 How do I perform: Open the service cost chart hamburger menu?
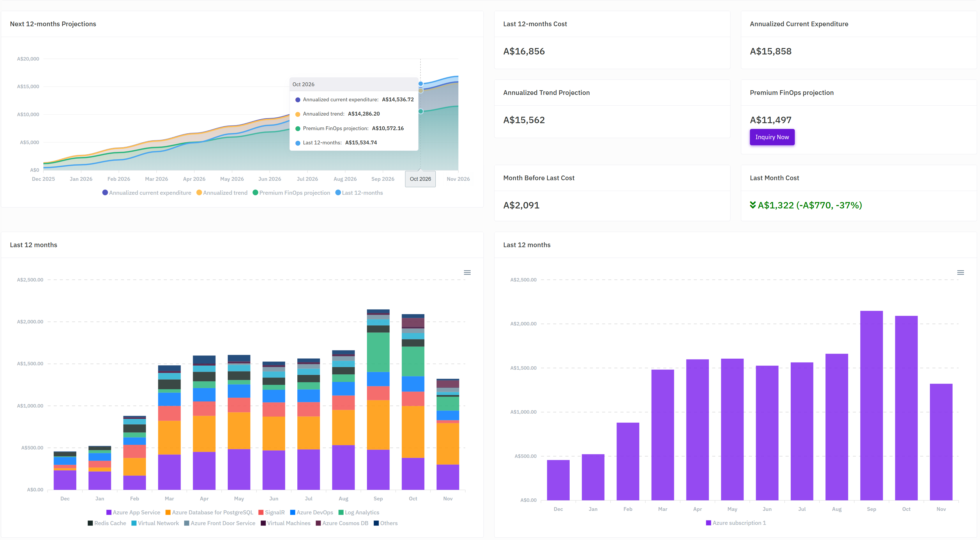tap(467, 272)
